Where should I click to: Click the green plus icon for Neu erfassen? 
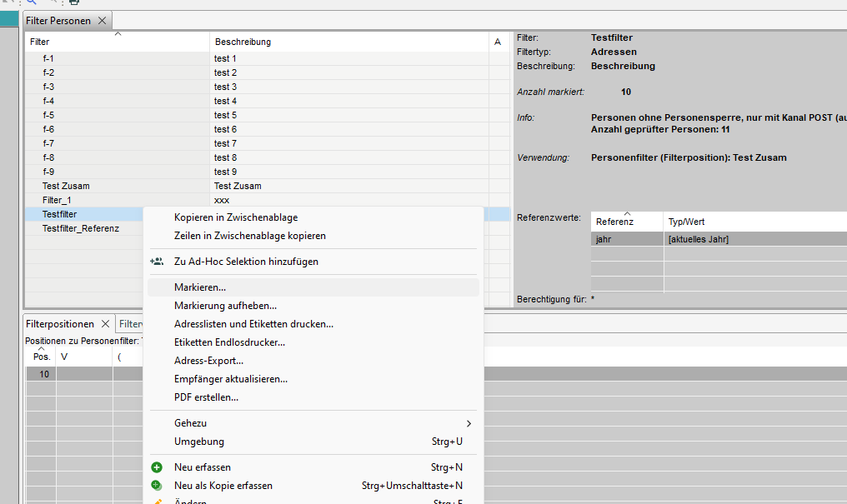[156, 467]
